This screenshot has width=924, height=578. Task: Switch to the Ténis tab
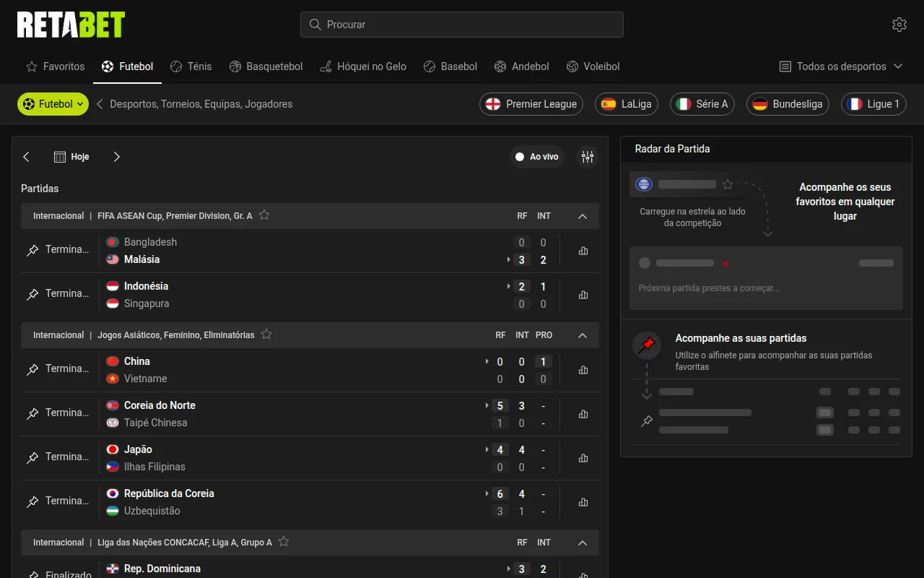(191, 66)
